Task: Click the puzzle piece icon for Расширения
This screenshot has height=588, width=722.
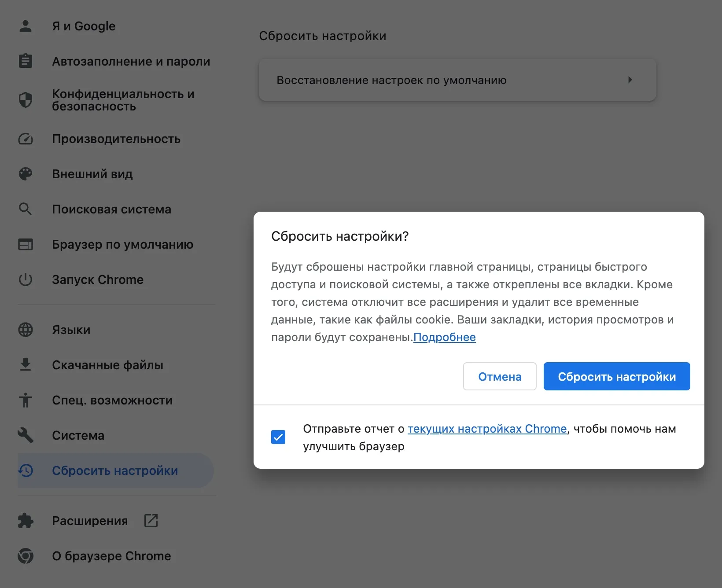Action: pyautogui.click(x=26, y=521)
